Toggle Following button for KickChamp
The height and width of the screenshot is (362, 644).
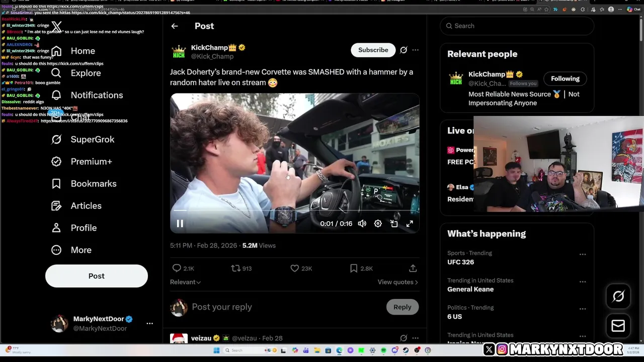pyautogui.click(x=565, y=78)
